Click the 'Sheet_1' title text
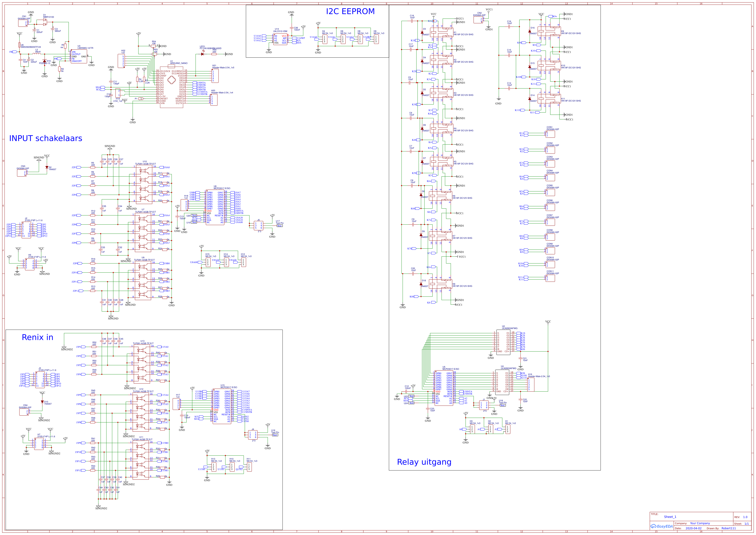Screen dimensions: 756x535 point(670,516)
